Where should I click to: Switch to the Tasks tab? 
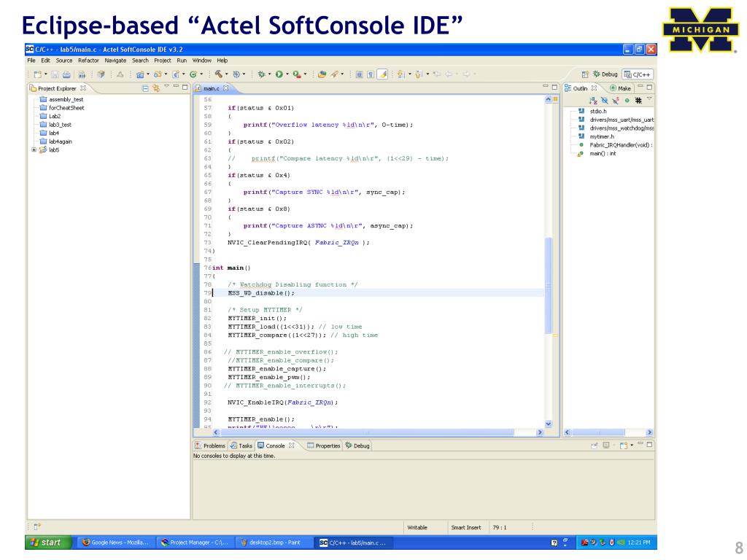241,446
